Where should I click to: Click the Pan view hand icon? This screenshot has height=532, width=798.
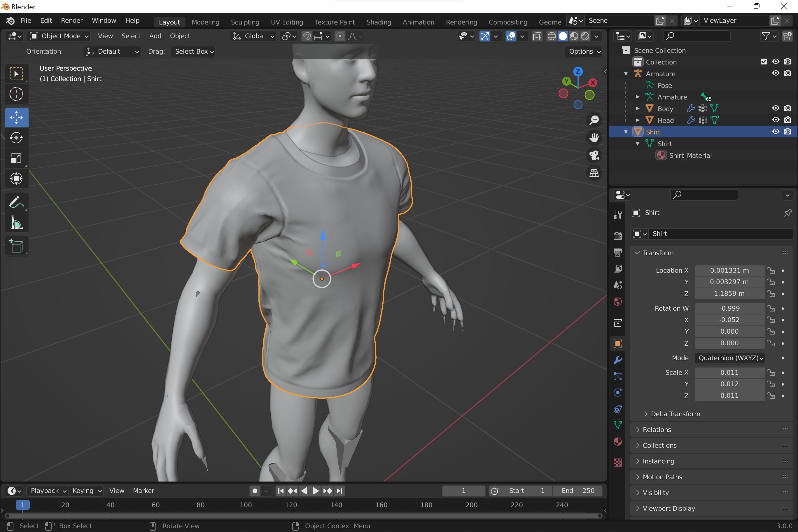tap(594, 137)
